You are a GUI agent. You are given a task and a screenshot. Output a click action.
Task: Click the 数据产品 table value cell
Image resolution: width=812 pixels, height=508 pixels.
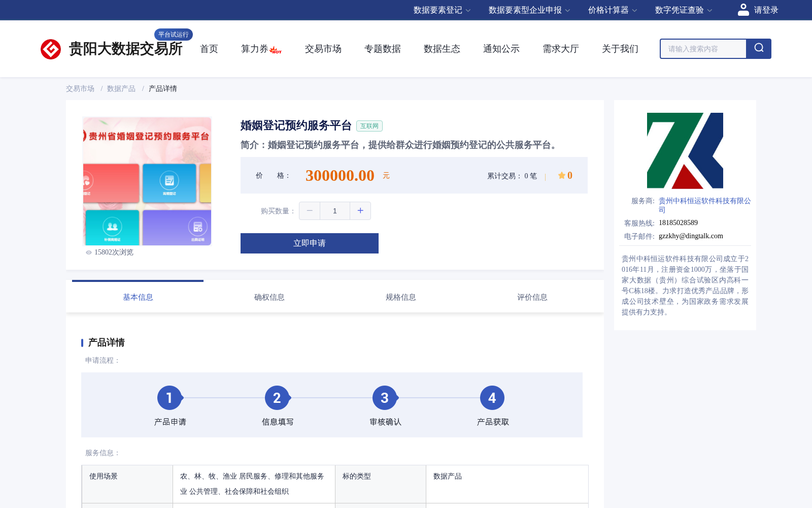(x=507, y=484)
